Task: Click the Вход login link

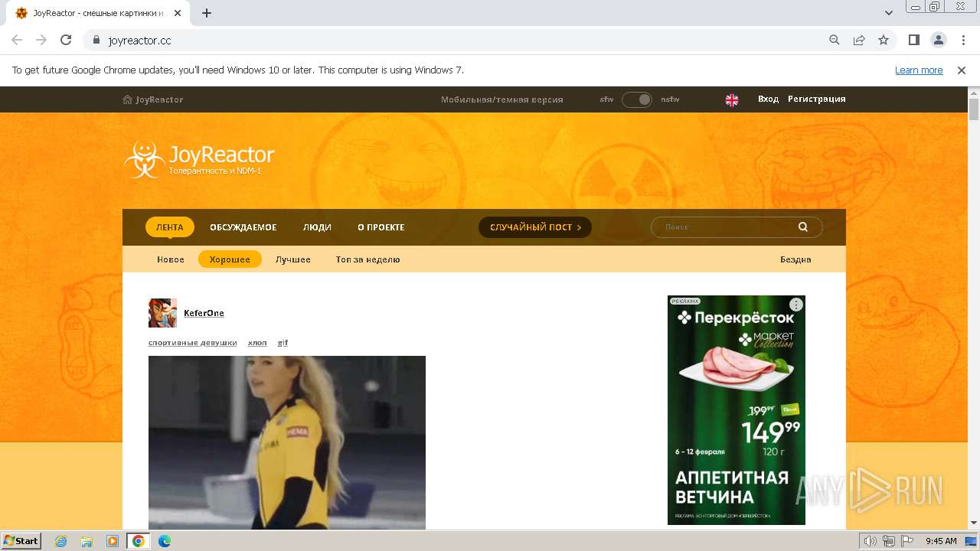Action: [768, 99]
